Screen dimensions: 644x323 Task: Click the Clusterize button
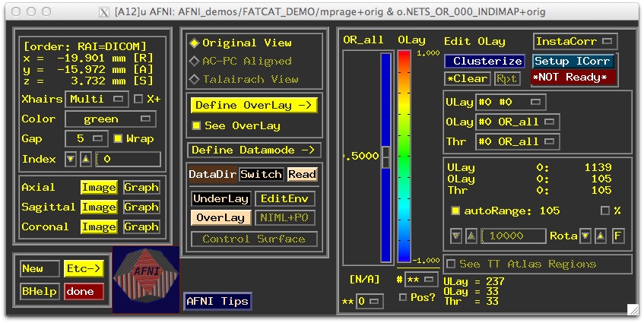(x=484, y=61)
